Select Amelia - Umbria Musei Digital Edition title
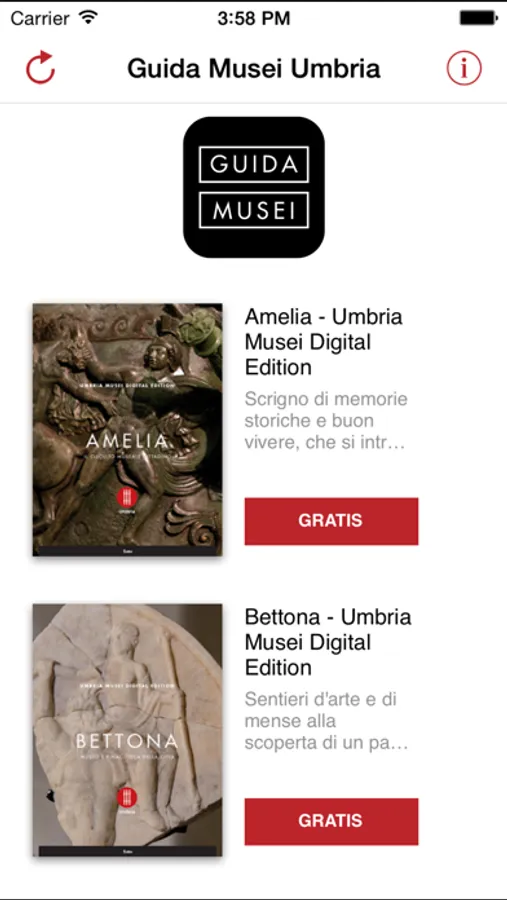Viewport: 507px width, 900px height. [x=324, y=342]
